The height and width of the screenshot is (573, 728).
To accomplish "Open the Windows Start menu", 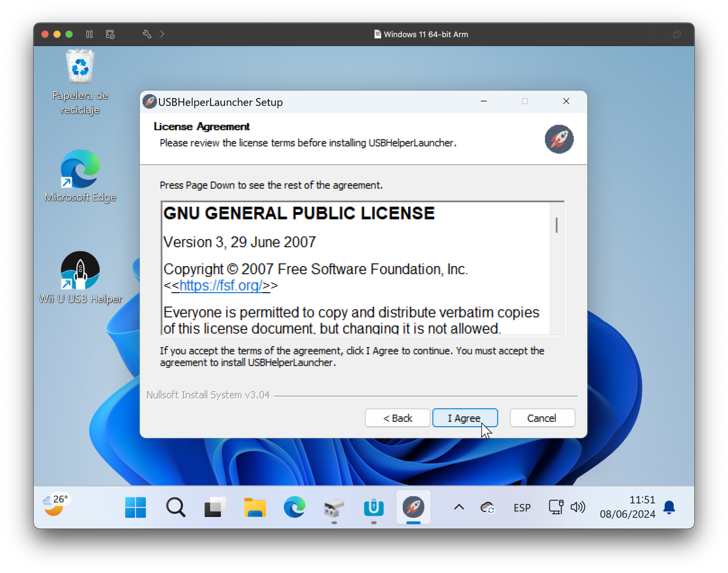I will tap(135, 507).
